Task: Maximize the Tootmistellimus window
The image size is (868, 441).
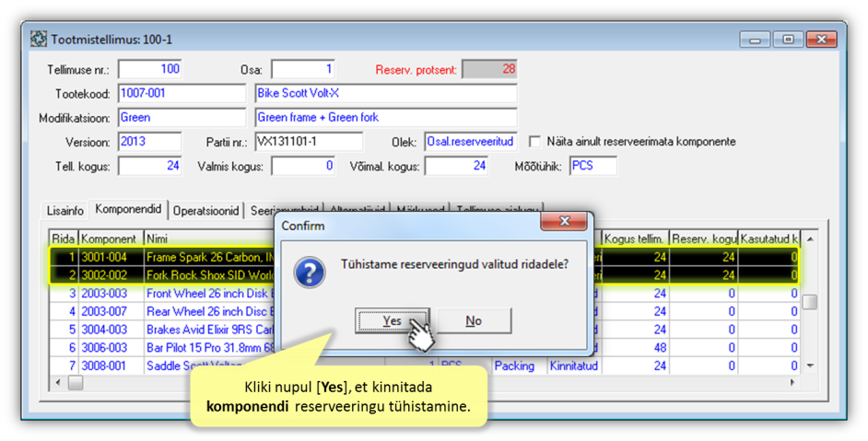Action: pos(788,40)
